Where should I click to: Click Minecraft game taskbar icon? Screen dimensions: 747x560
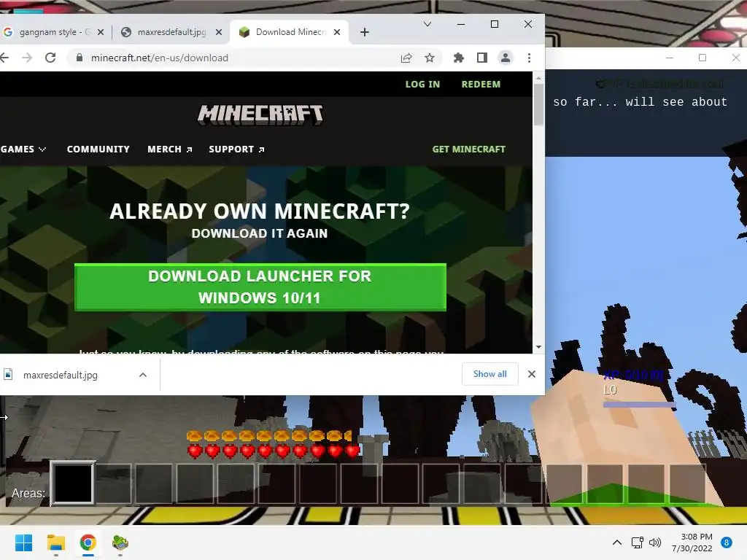coord(120,542)
